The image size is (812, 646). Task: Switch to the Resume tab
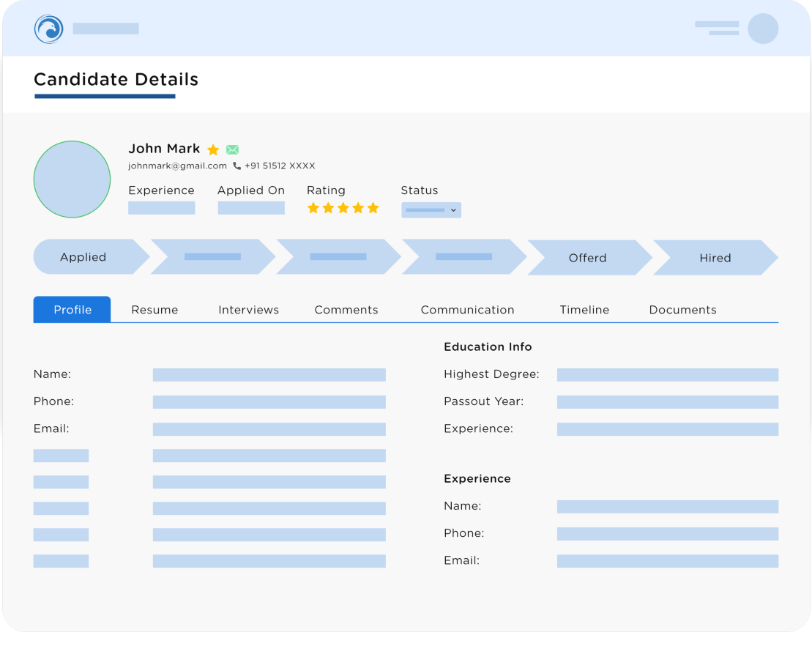154,310
